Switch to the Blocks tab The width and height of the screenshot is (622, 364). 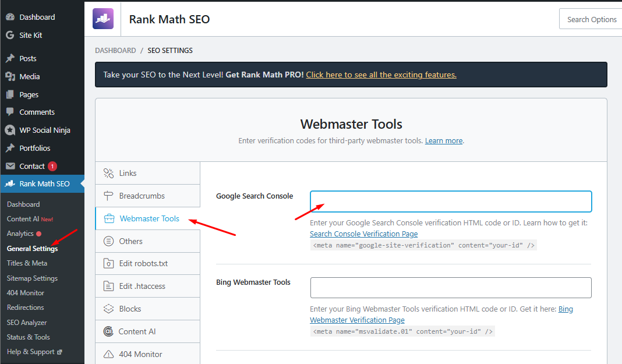click(147, 309)
